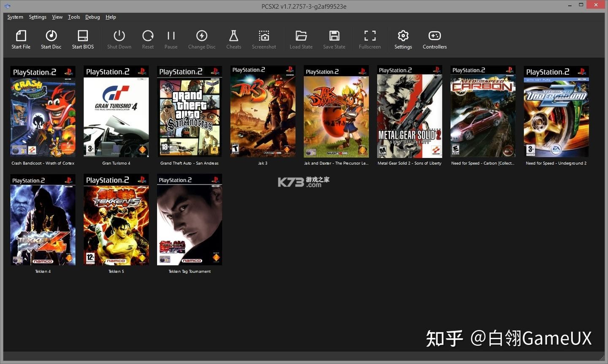Click the PCSX2 app icon in title bar

7,6
